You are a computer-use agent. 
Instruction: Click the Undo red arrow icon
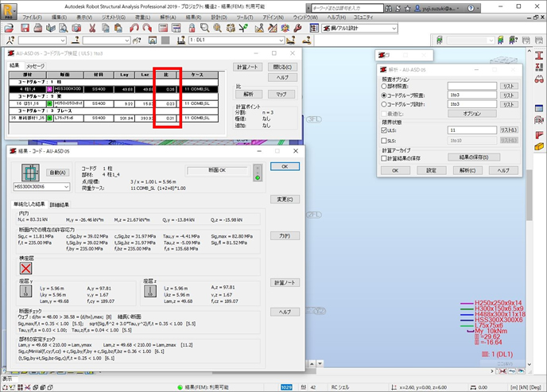[134, 28]
